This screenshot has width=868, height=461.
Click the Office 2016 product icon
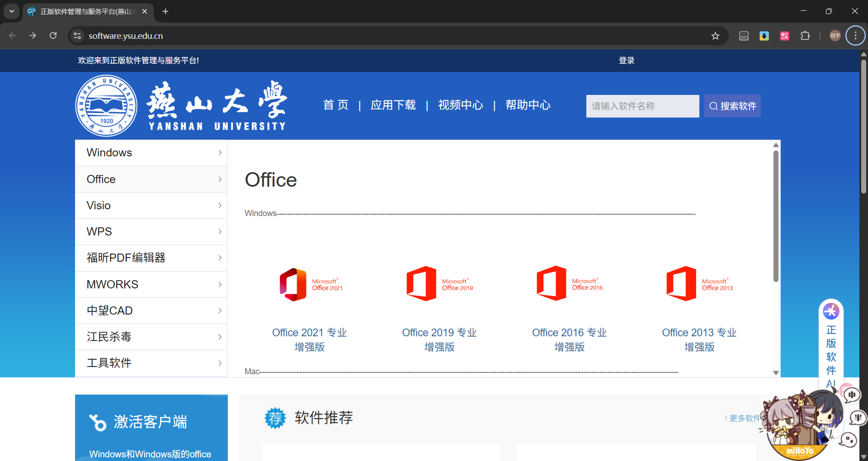[569, 283]
